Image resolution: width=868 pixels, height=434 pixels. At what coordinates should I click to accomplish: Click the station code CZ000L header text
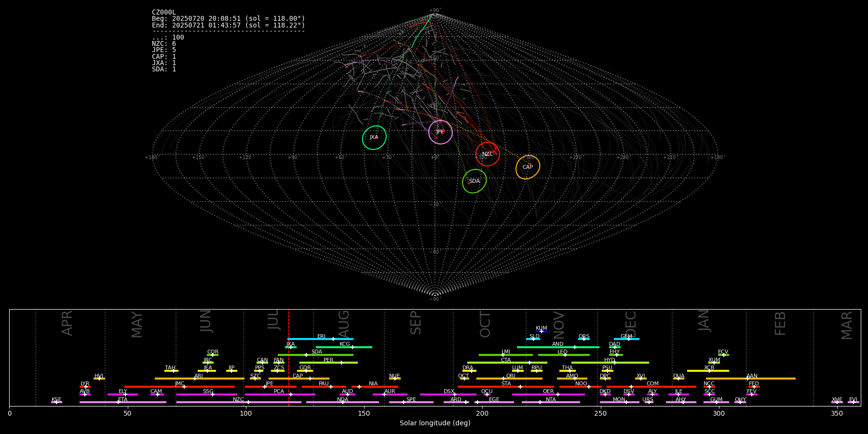(x=164, y=13)
